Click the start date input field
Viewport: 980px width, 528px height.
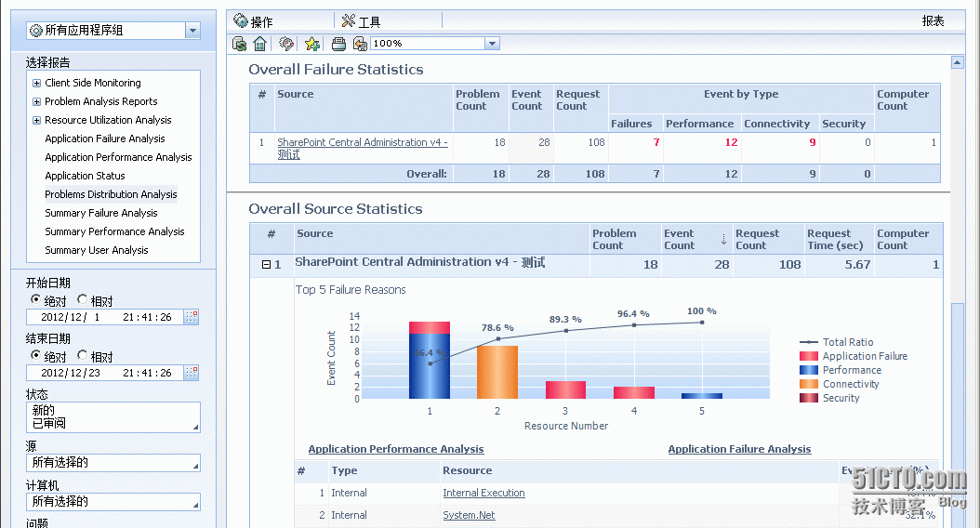pyautogui.click(x=105, y=317)
